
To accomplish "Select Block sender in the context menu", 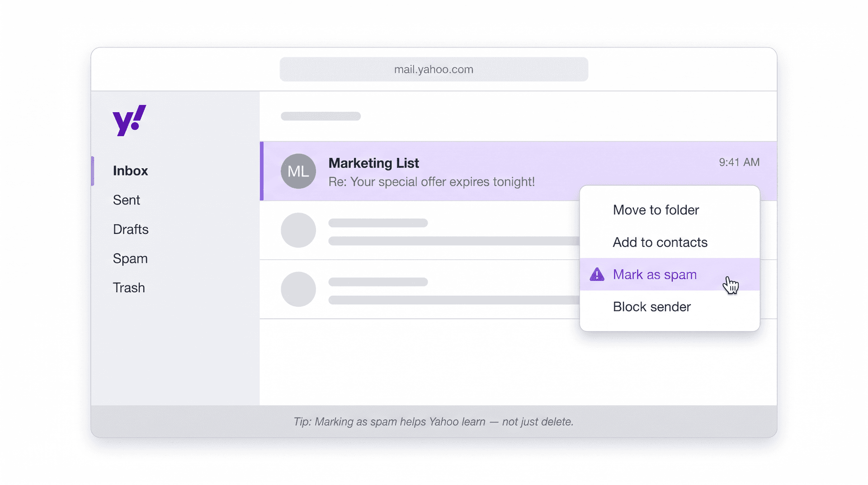I will click(651, 306).
